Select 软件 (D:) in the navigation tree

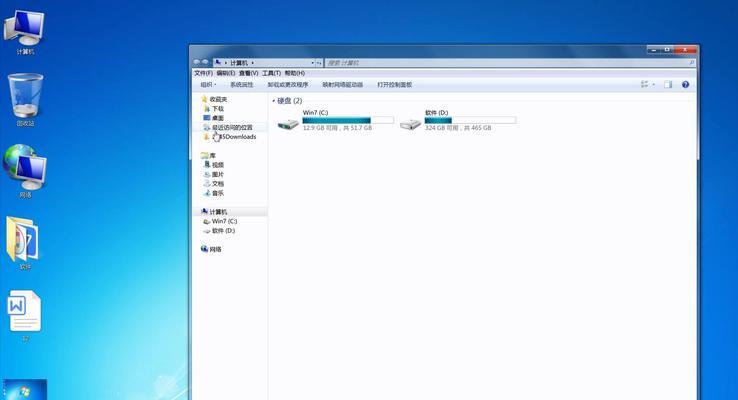[x=219, y=231]
